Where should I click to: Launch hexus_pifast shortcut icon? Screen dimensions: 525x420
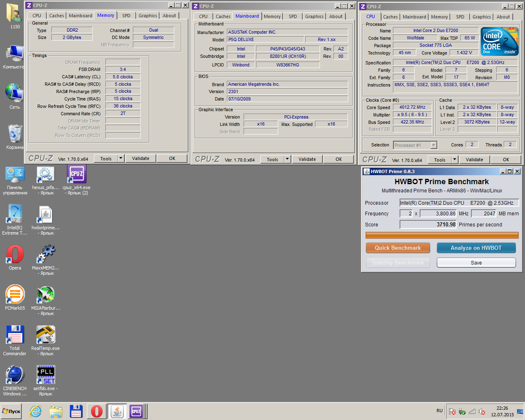coord(46,180)
